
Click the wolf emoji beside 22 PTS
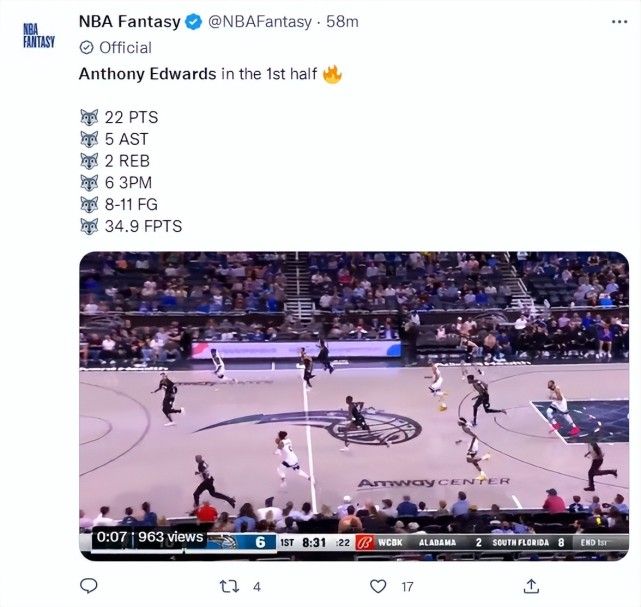[89, 117]
